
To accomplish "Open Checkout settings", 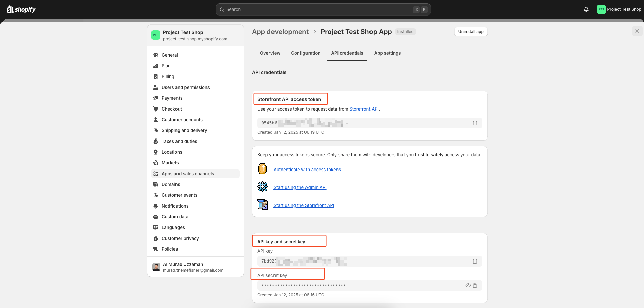I will click(x=195, y=109).
